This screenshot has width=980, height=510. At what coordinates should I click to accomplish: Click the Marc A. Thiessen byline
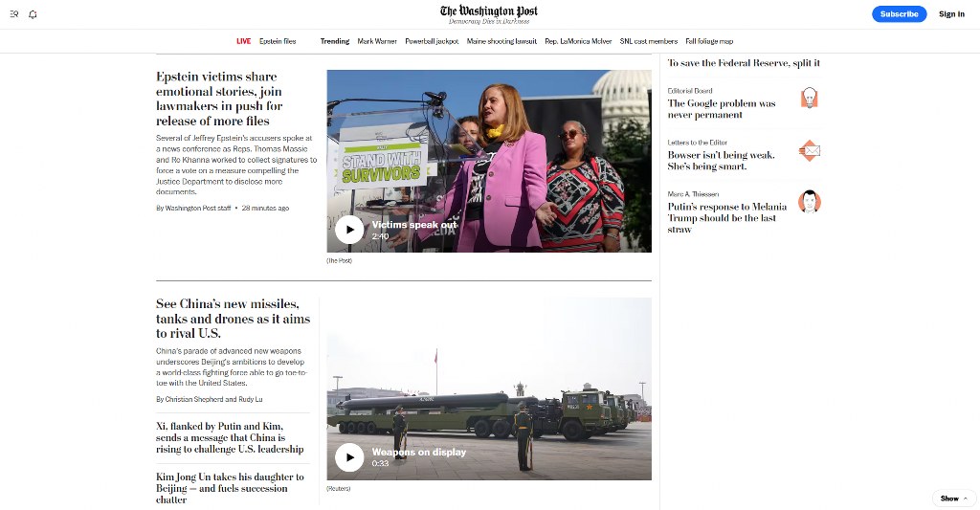tap(693, 194)
